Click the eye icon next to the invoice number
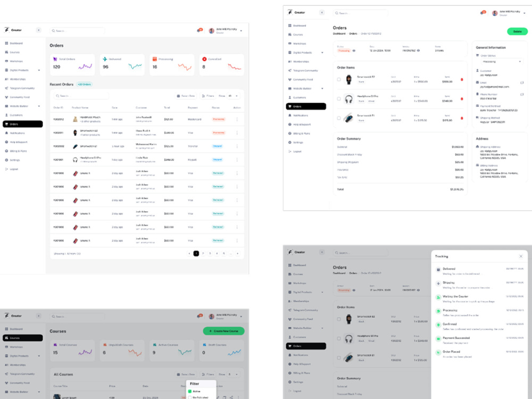The height and width of the screenshot is (399, 532). pos(418,51)
